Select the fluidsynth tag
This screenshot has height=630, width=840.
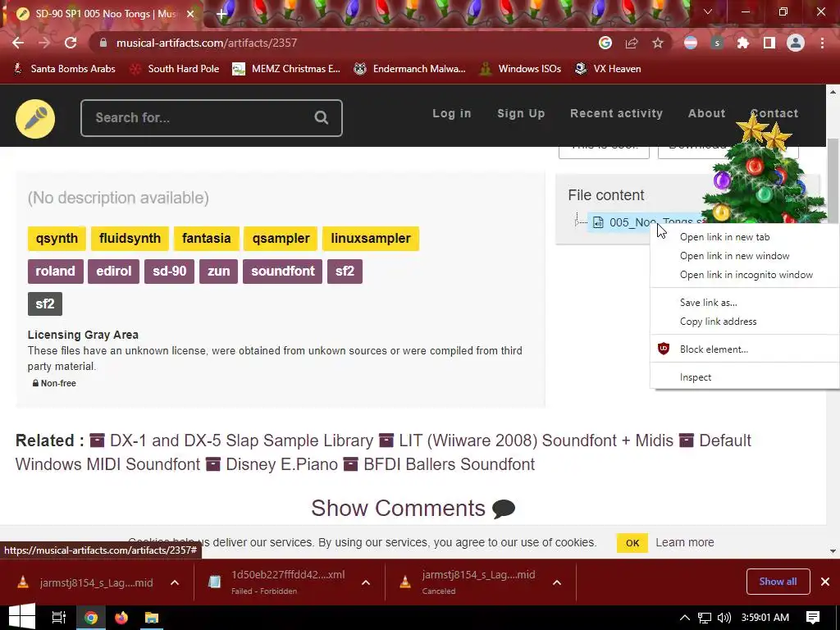click(130, 239)
